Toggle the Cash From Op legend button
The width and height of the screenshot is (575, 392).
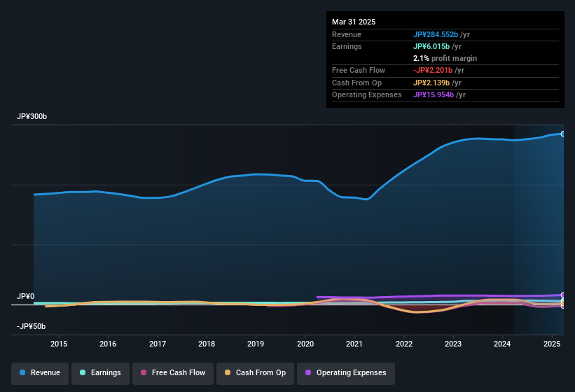click(255, 373)
